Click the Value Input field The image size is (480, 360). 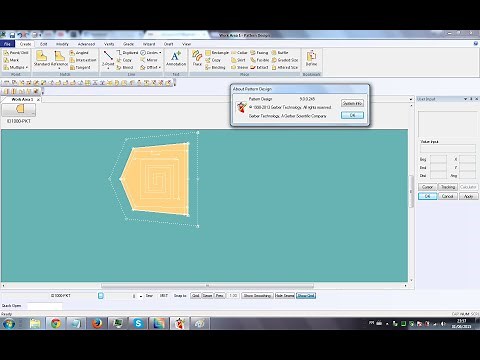[448, 149]
